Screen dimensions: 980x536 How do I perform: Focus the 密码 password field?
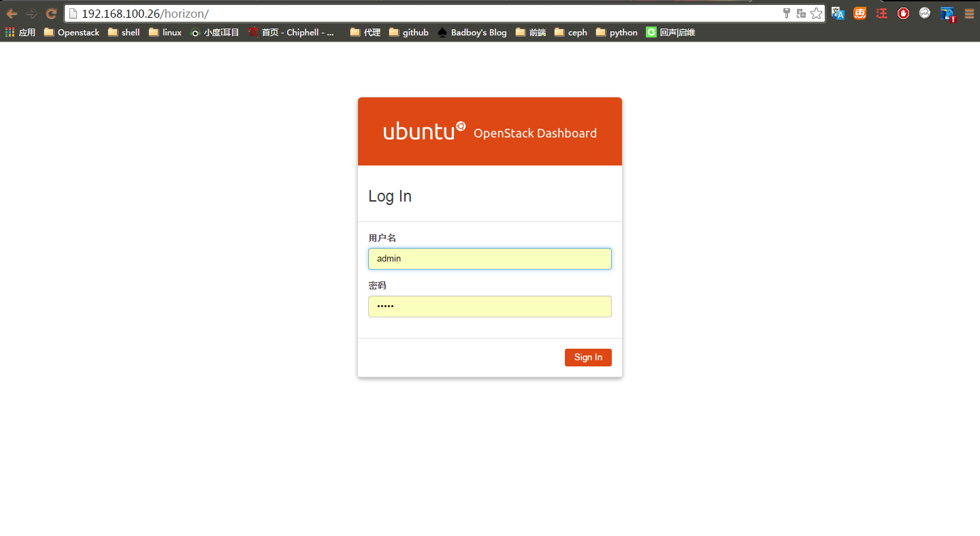click(490, 306)
